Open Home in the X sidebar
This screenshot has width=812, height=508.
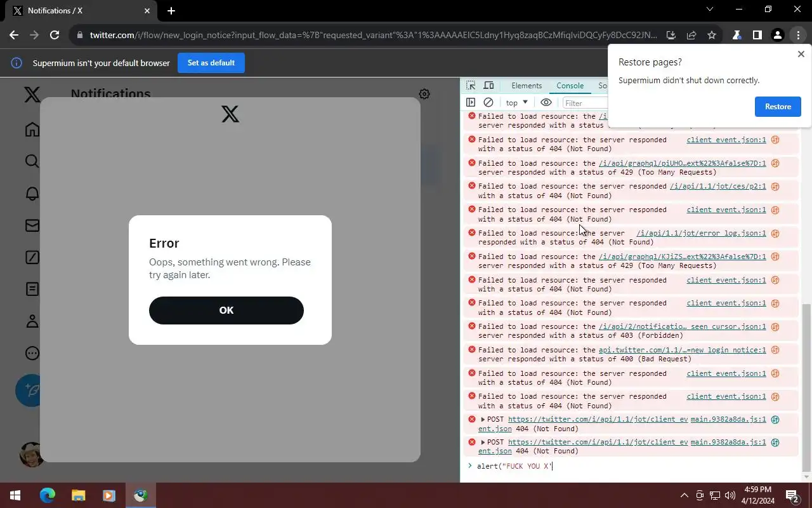(32, 130)
